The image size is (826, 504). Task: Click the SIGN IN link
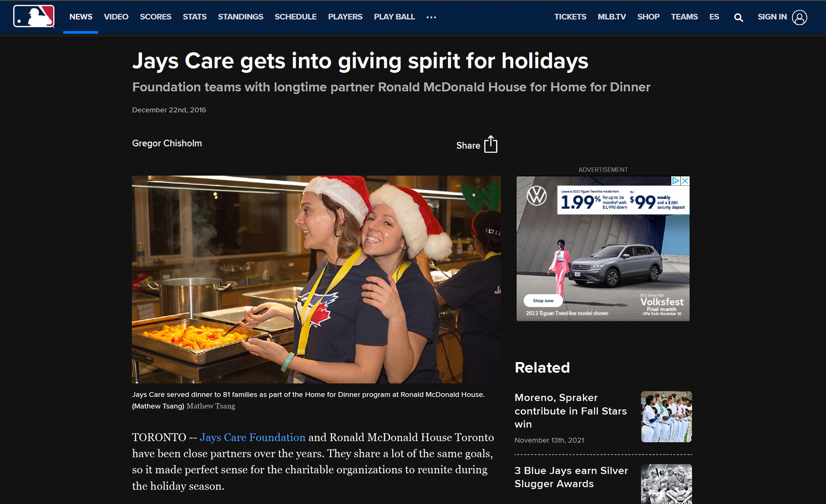(772, 17)
